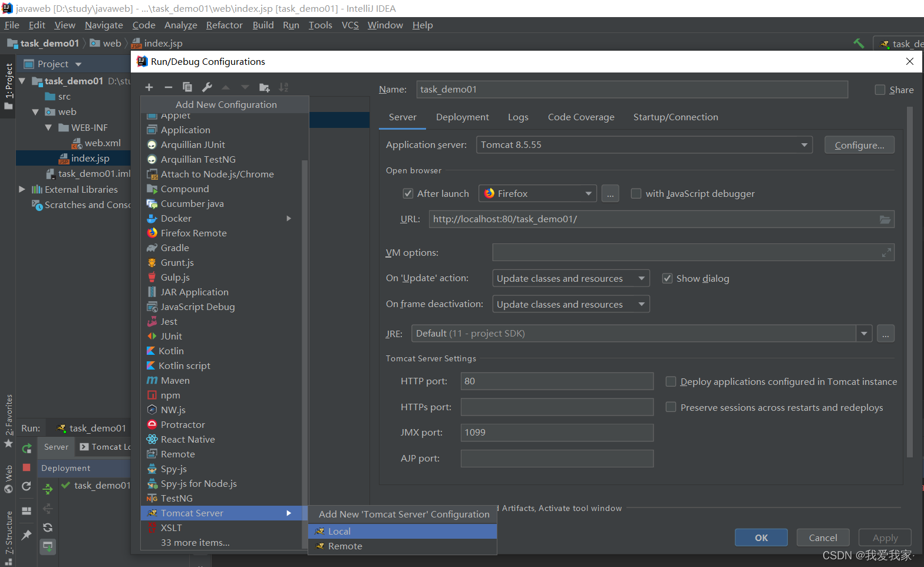
Task: Open the Firefox browser dropdown
Action: pyautogui.click(x=537, y=193)
